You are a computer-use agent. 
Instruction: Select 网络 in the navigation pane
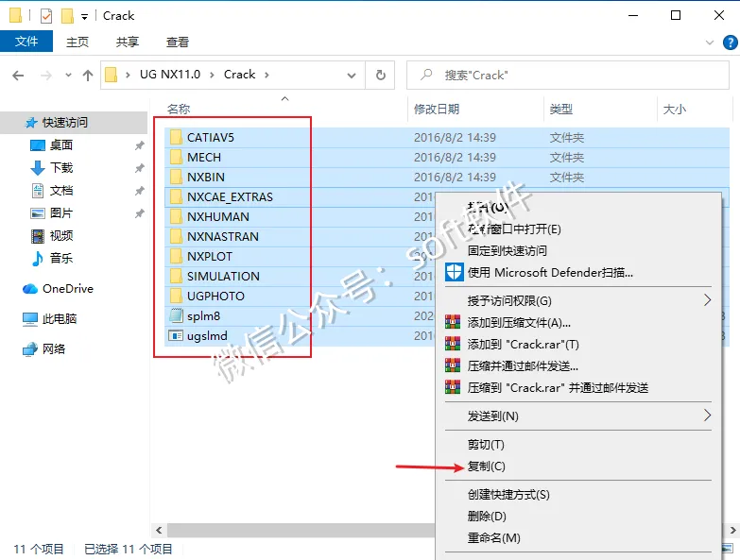[x=54, y=348]
